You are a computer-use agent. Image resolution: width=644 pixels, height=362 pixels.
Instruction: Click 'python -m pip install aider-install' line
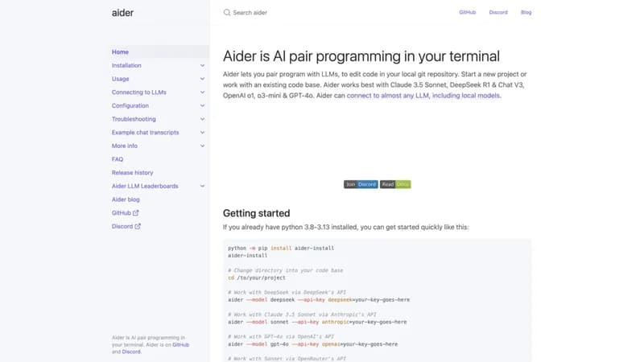click(x=281, y=249)
